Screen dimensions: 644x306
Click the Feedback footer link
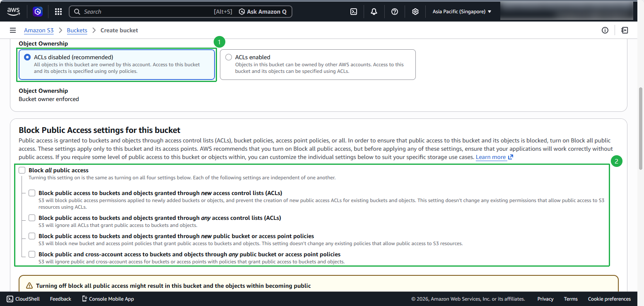click(x=60, y=299)
